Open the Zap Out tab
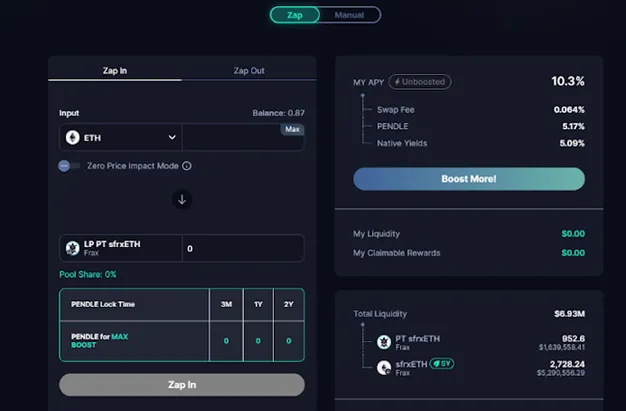The image size is (626, 411). click(x=249, y=71)
